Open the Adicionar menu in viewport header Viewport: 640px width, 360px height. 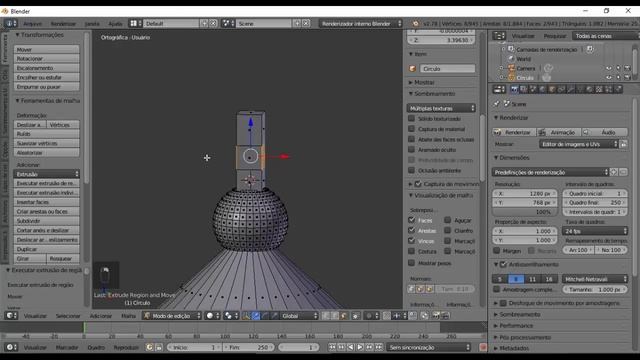(x=100, y=316)
